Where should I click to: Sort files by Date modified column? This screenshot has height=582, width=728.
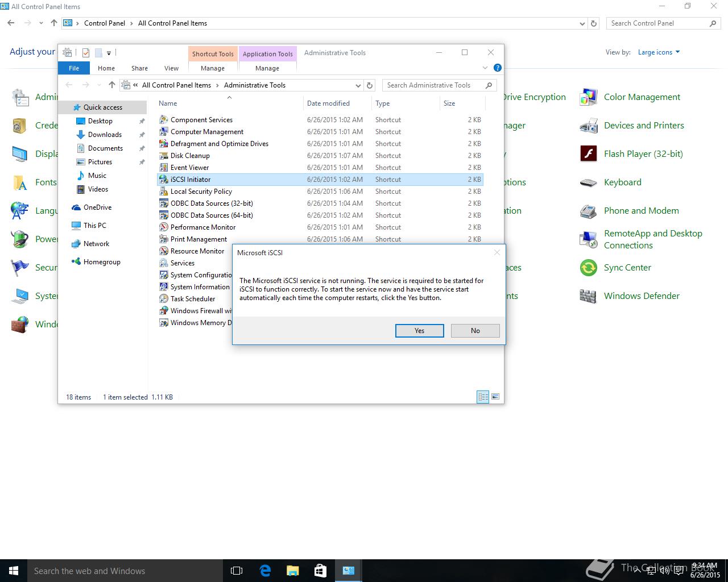point(337,103)
